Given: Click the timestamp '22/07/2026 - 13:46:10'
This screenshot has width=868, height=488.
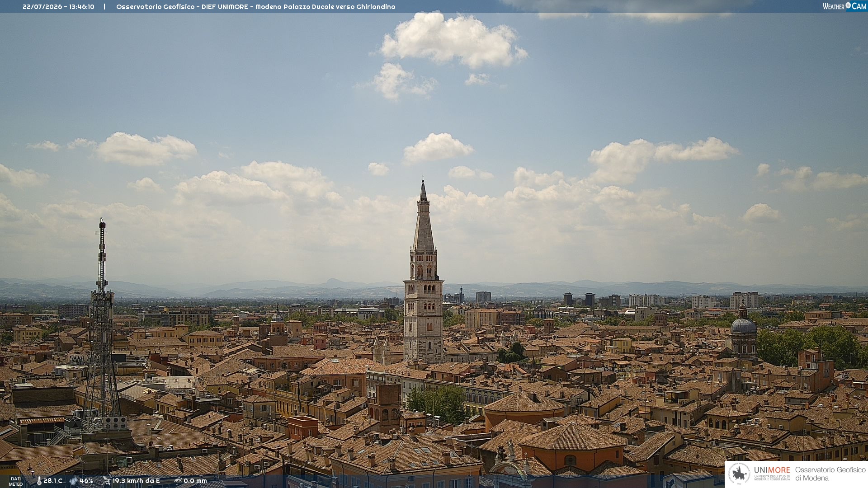Looking at the screenshot, I should coord(58,7).
